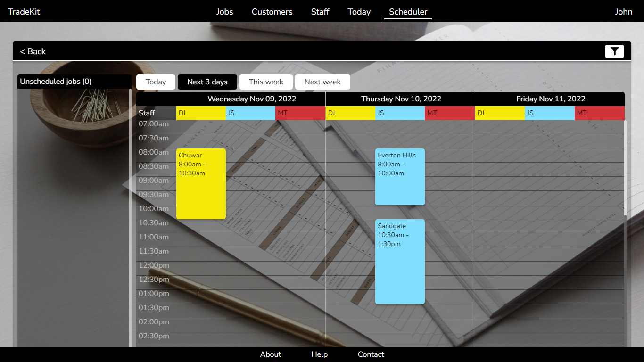Select Wednesday's blue JS staff column
Viewport: 644px width, 362px height.
(x=251, y=113)
